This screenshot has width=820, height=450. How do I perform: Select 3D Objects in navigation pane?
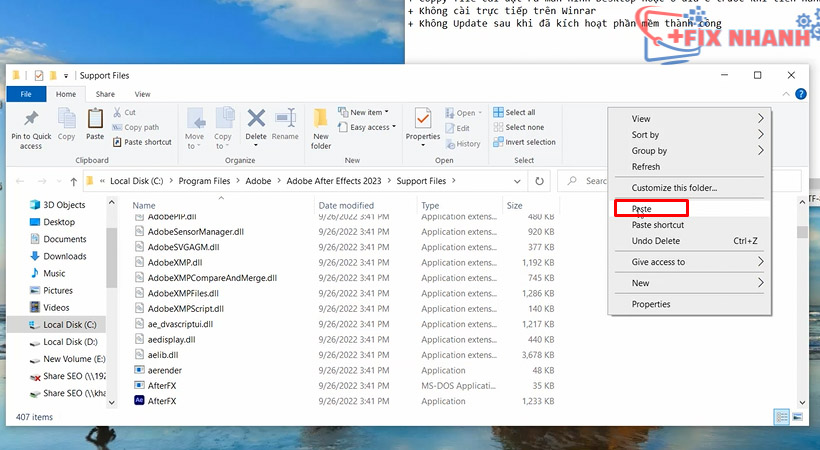(x=63, y=205)
